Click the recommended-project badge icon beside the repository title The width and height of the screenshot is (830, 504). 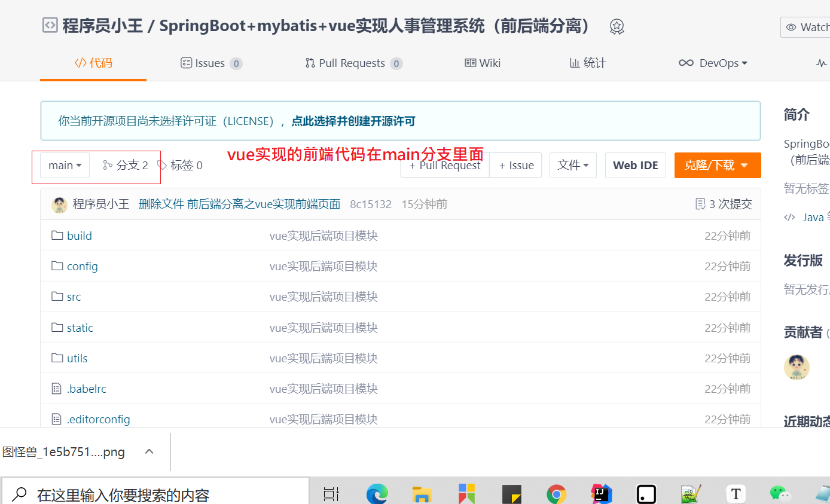coord(617,27)
